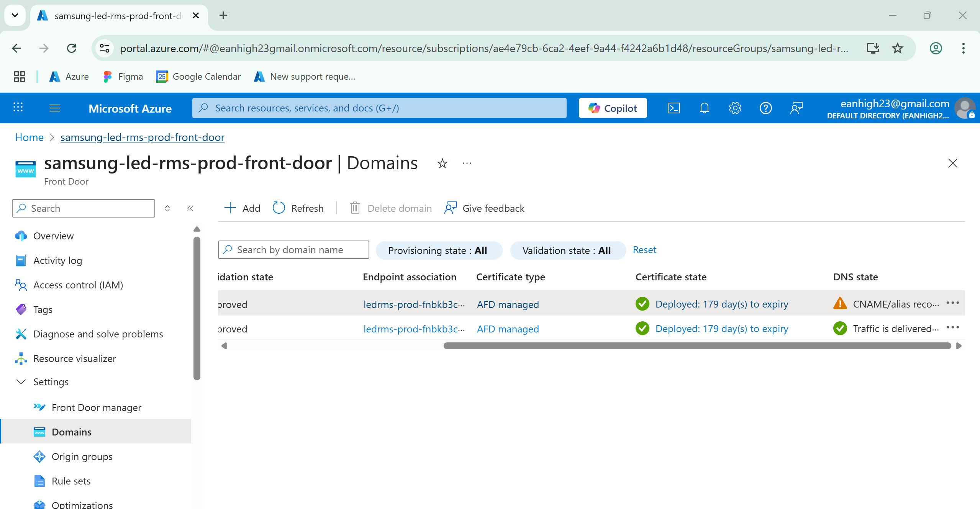The width and height of the screenshot is (980, 509).
Task: Open Front Door manager
Action: tap(97, 408)
